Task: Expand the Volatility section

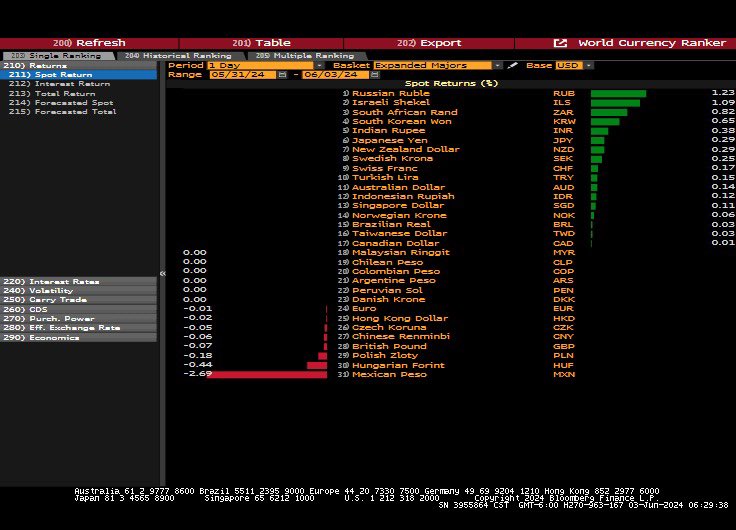Action: point(78,291)
